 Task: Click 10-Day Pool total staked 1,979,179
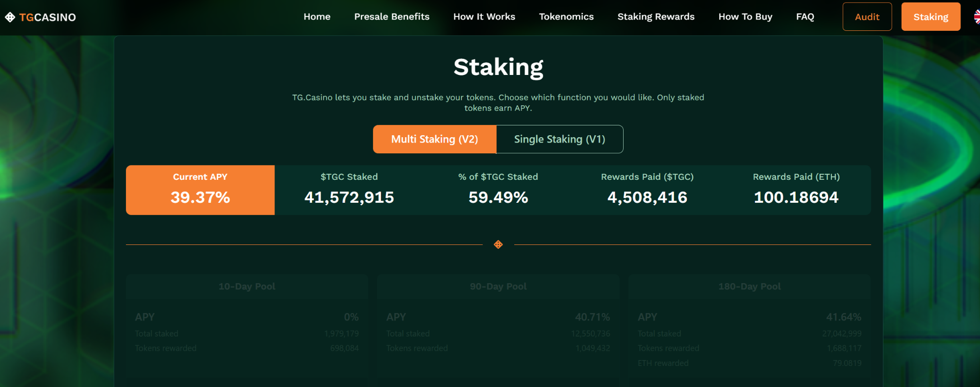[x=341, y=334]
